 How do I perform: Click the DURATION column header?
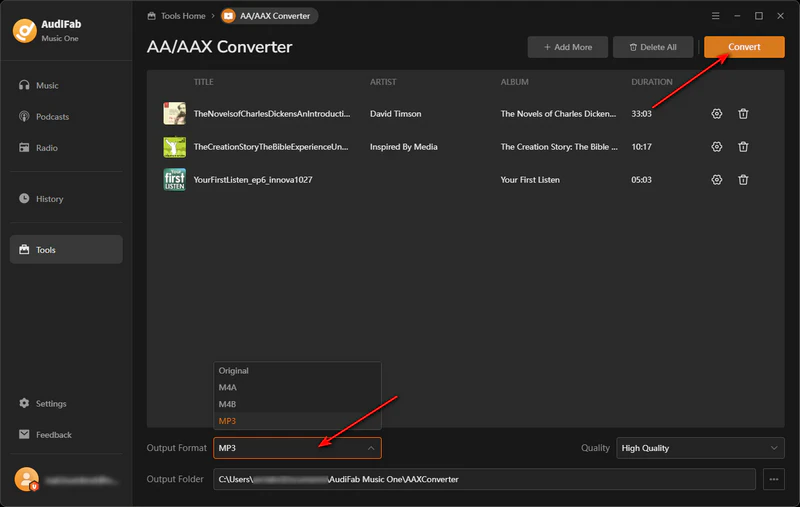pyautogui.click(x=652, y=82)
